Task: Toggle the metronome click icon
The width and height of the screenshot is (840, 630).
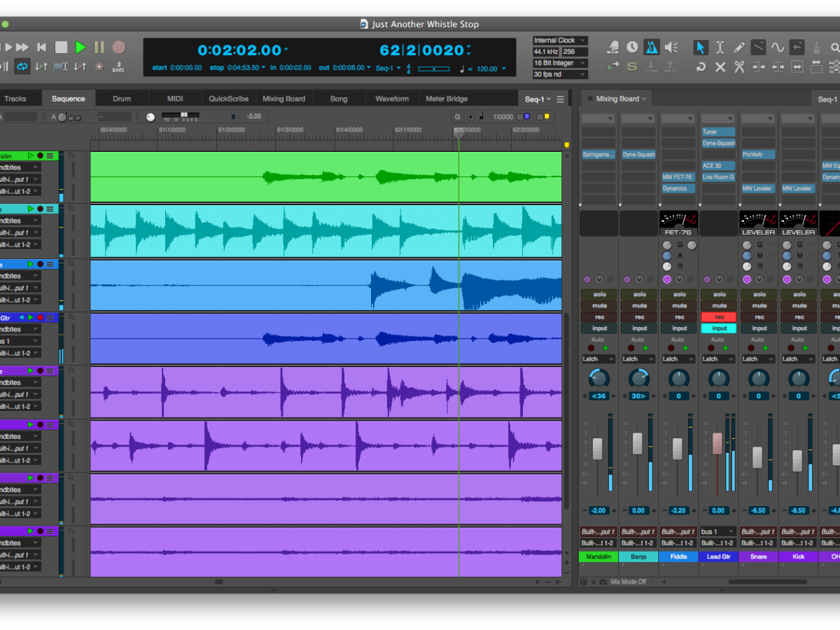Action: point(652,47)
